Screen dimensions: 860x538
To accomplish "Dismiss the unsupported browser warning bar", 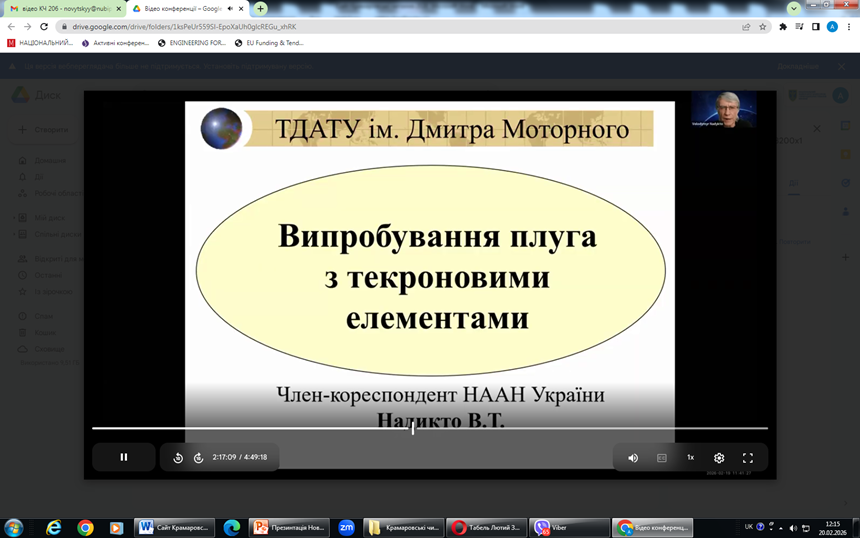I will click(841, 66).
